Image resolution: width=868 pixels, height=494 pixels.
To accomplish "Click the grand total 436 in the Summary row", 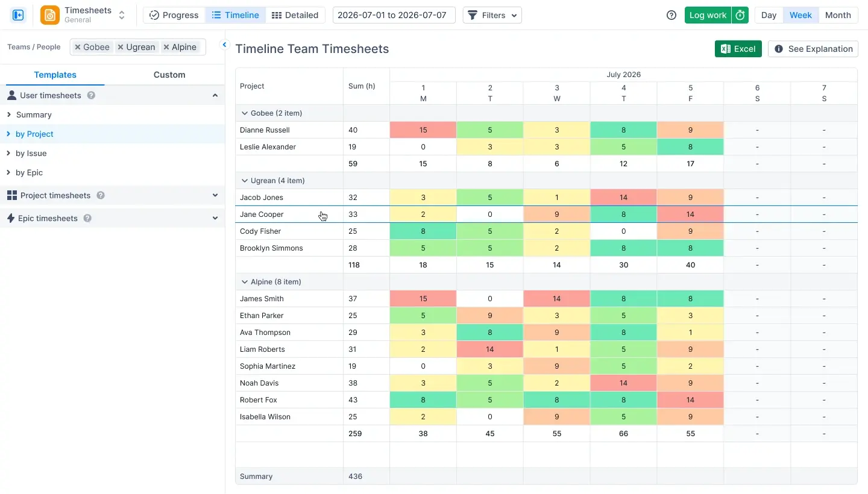I will 355,476.
